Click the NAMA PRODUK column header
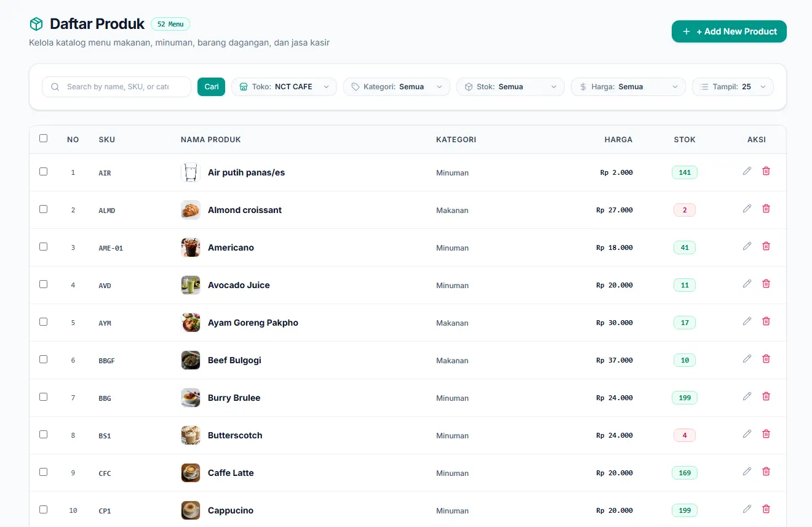Image resolution: width=812 pixels, height=527 pixels. coord(211,140)
